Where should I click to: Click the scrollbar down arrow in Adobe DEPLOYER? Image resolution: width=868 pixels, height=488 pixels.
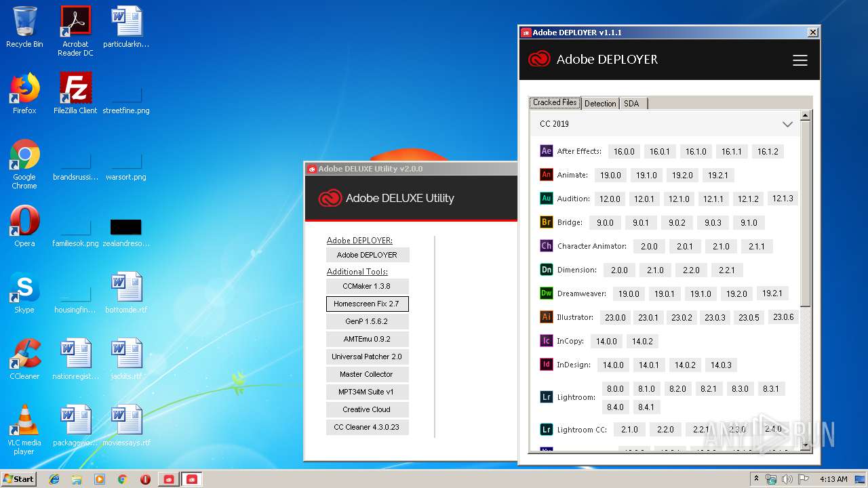(x=806, y=445)
